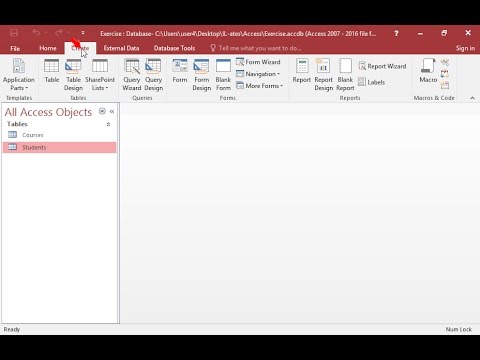Open Report Design view
The width and height of the screenshot is (480, 360).
(x=323, y=75)
